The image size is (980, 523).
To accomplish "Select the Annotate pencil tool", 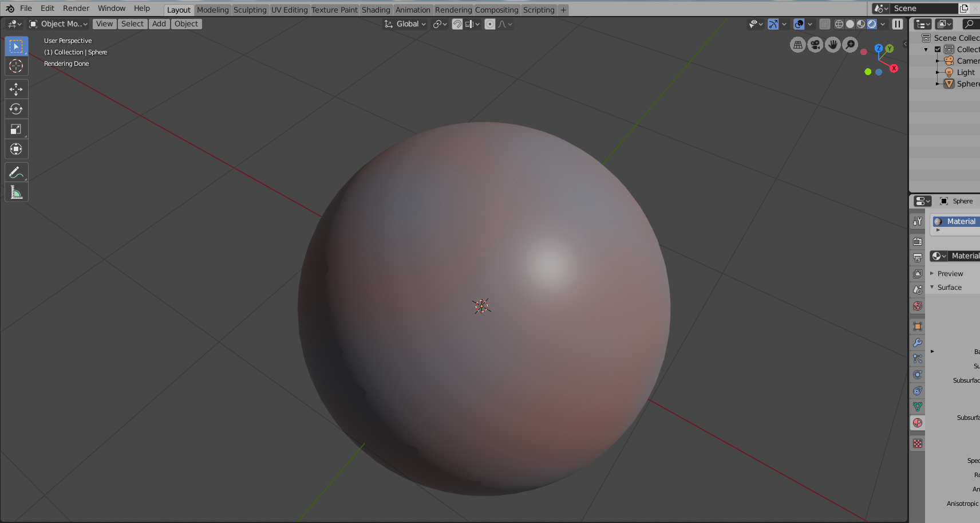I will 16,172.
